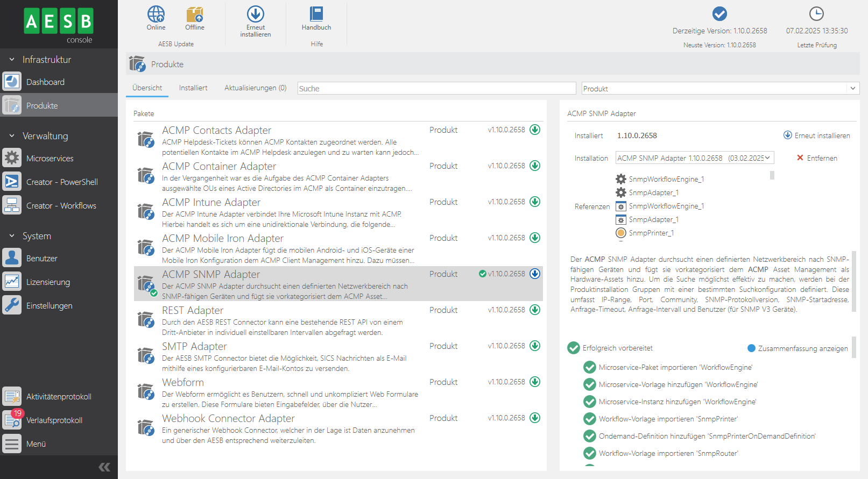The width and height of the screenshot is (868, 479).
Task: Open the Handbuch help icon
Action: (316, 14)
